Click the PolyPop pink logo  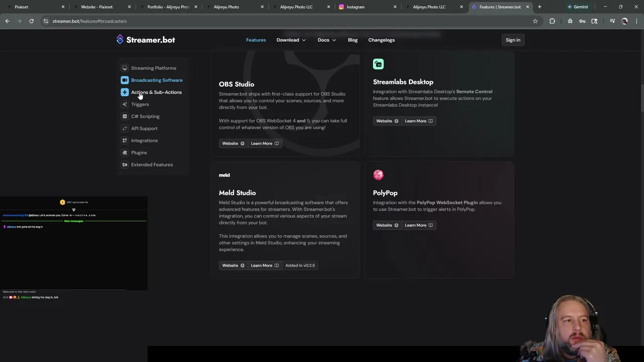[x=378, y=174]
